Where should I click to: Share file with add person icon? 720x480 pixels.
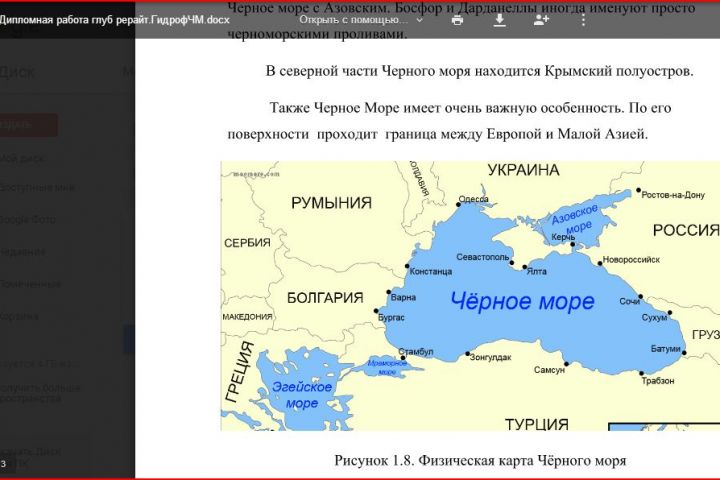[541, 20]
